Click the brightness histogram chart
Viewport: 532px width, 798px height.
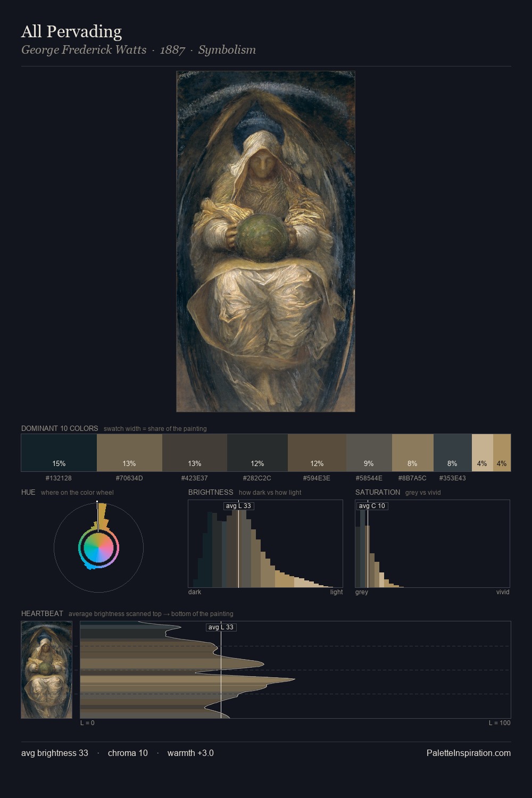point(265,544)
